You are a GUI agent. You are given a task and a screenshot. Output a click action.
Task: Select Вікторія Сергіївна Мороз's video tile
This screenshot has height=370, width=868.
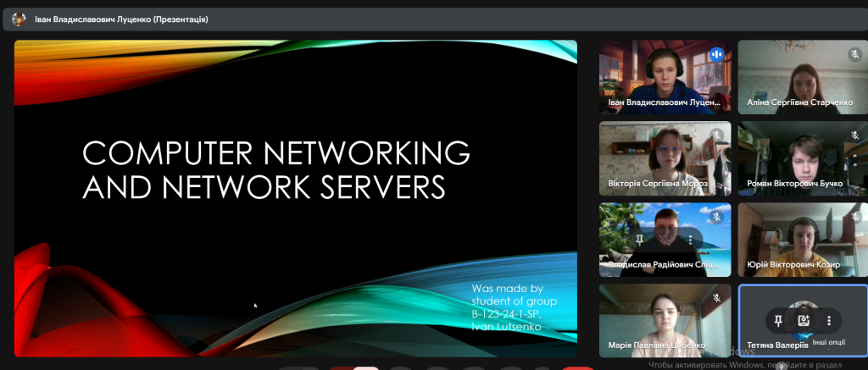(x=665, y=157)
